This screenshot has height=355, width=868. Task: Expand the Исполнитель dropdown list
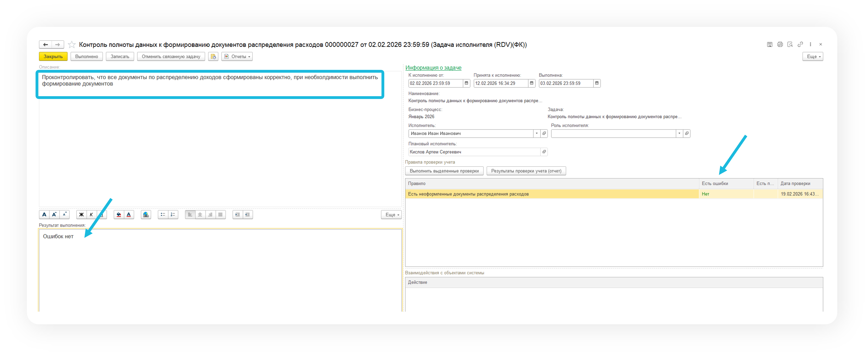coord(537,133)
